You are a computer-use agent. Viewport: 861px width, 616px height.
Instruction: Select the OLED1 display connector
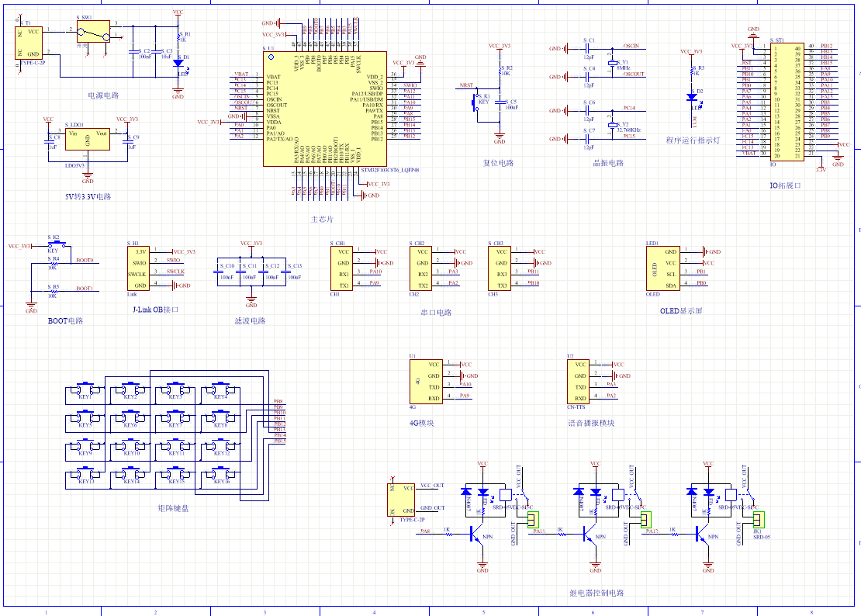click(x=663, y=268)
